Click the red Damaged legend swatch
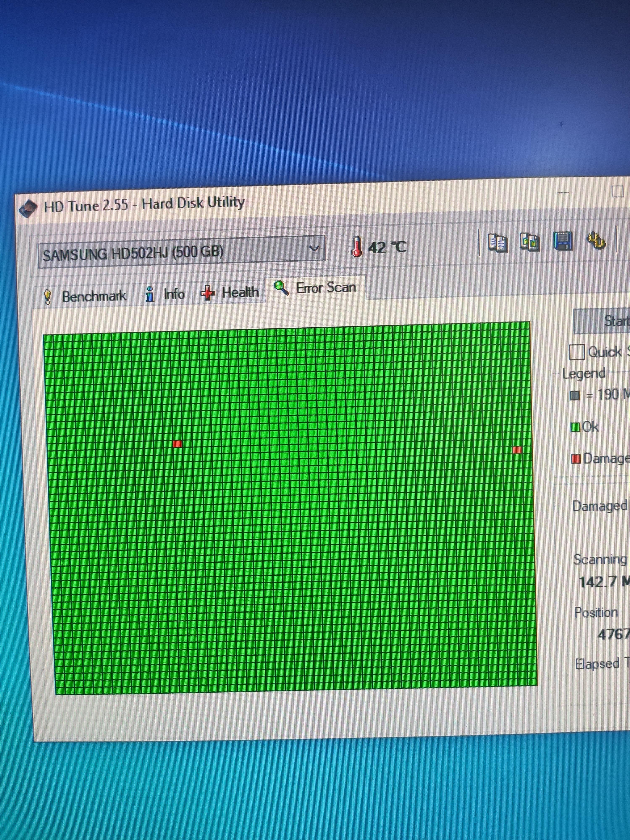This screenshot has width=630, height=840. [576, 459]
